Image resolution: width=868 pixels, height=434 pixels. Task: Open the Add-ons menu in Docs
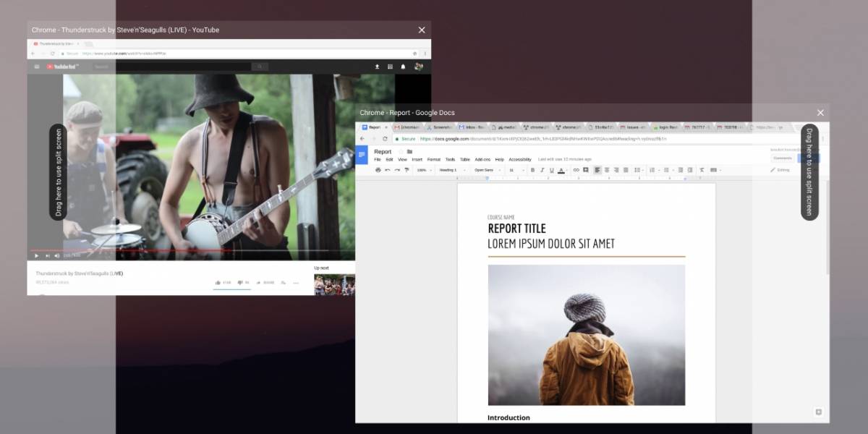pyautogui.click(x=482, y=159)
